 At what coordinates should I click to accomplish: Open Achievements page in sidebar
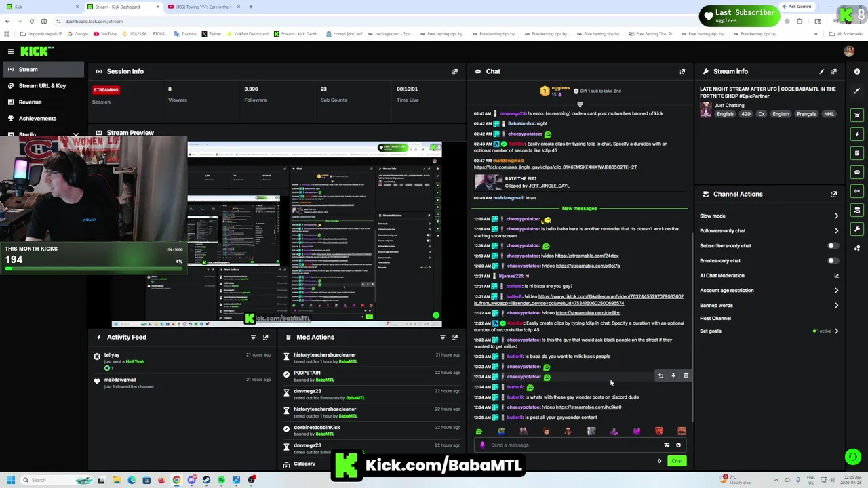[x=42, y=119]
